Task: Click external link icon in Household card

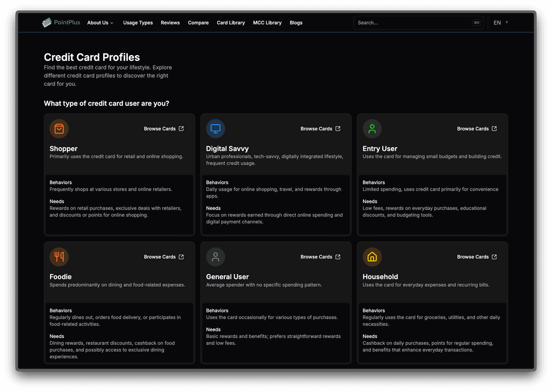Action: (494, 257)
